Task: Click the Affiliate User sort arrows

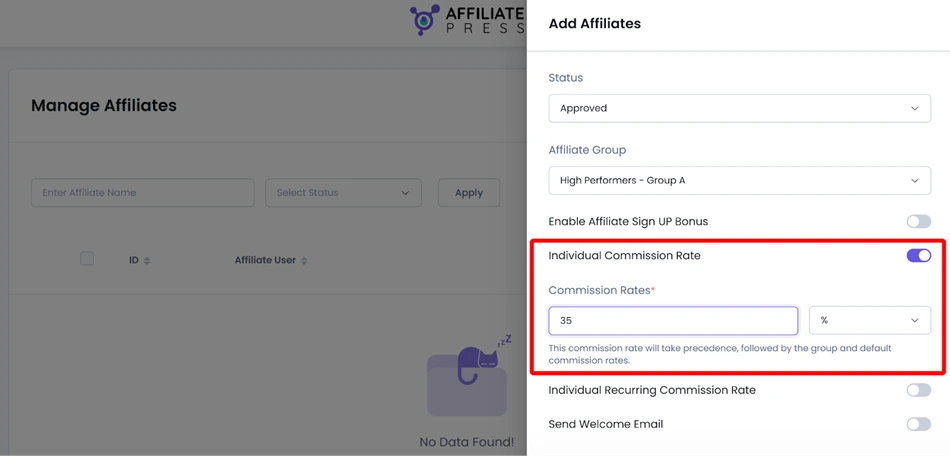Action: tap(304, 261)
